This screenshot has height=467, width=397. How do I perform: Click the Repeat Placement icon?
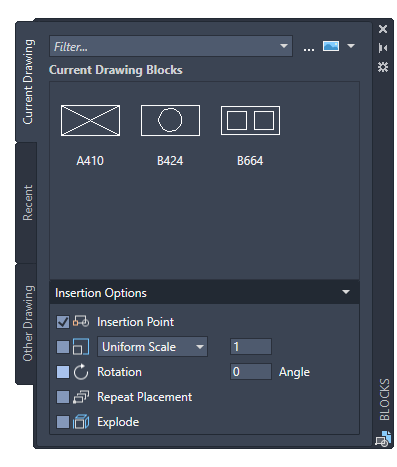[x=81, y=397]
